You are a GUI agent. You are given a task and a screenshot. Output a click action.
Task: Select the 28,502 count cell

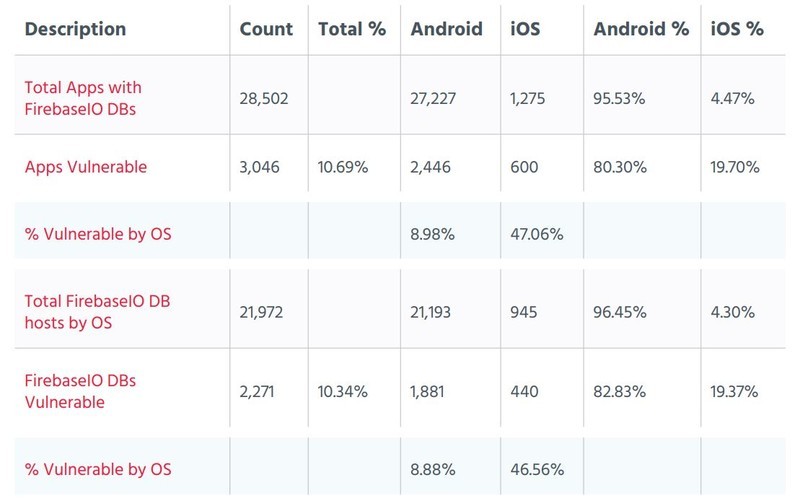pyautogui.click(x=264, y=98)
